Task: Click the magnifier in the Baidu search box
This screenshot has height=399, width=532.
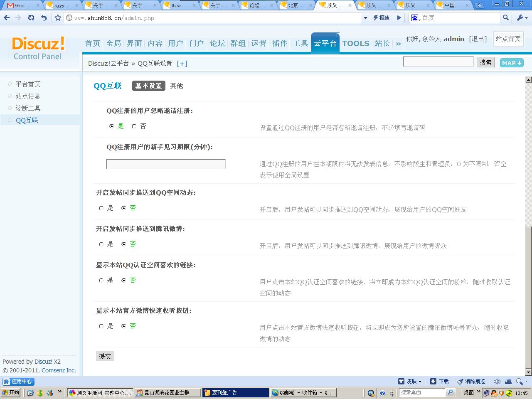Action: (505, 18)
